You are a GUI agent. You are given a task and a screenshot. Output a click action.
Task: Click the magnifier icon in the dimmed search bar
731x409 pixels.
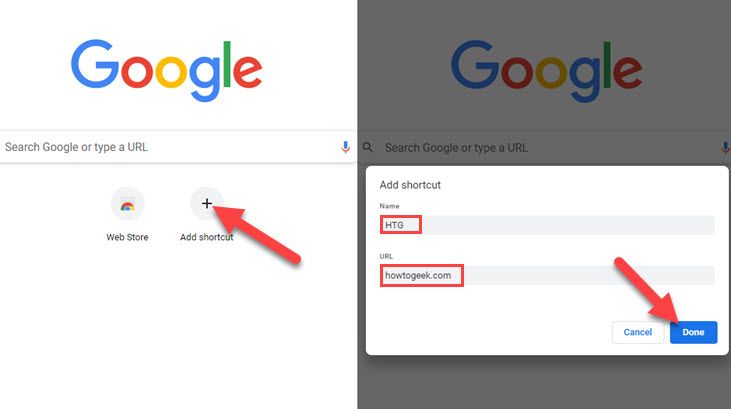point(368,147)
